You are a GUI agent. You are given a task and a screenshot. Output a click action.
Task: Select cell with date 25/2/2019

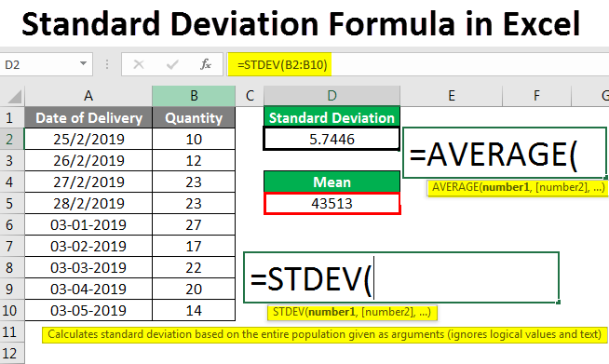click(88, 139)
